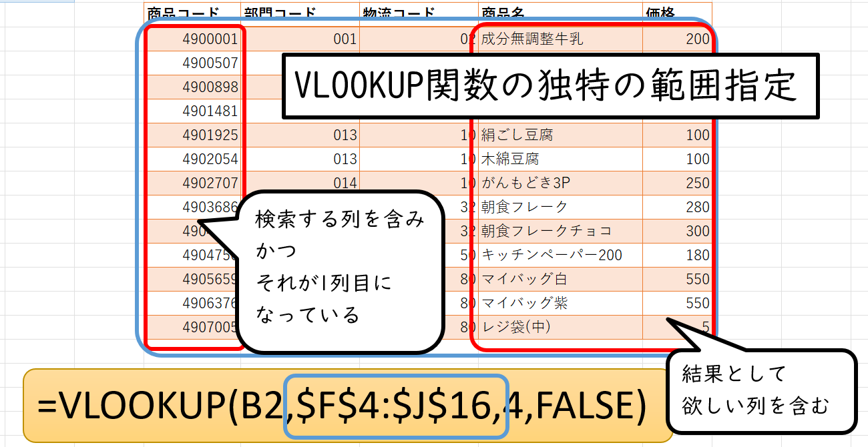
Task: Select the マイバッグ白 product name cell
Action: (x=560, y=279)
